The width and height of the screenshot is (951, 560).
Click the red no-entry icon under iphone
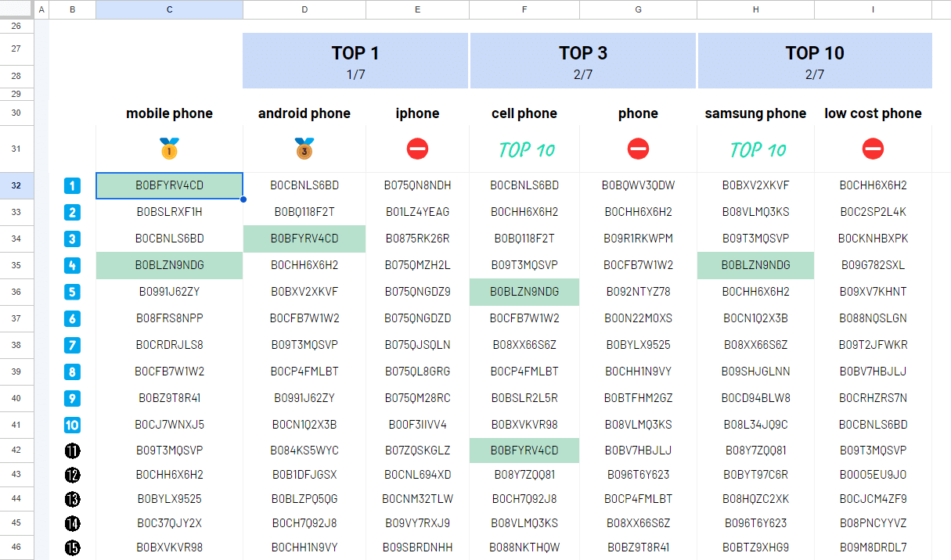point(417,149)
